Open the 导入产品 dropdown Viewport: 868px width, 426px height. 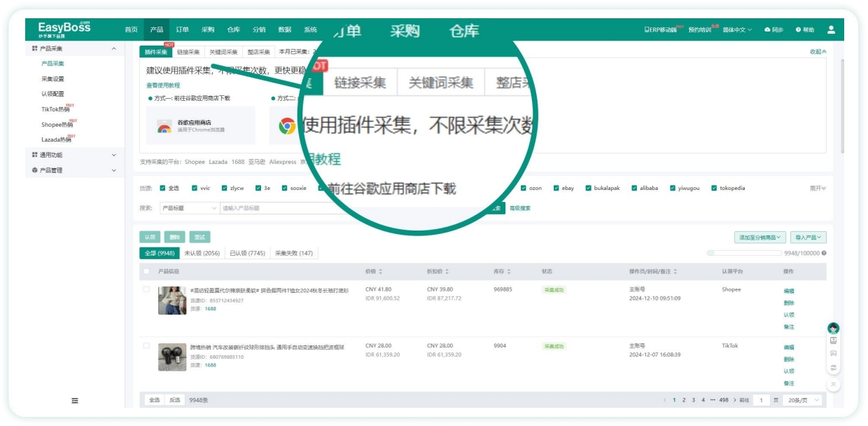click(808, 238)
